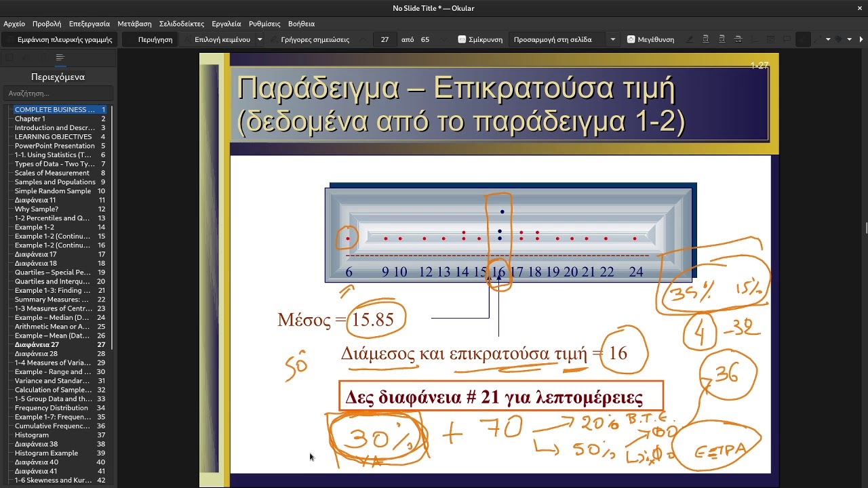Click the Αναζήτηση contents search box
Viewport: 868px width, 488px height.
pos(58,94)
